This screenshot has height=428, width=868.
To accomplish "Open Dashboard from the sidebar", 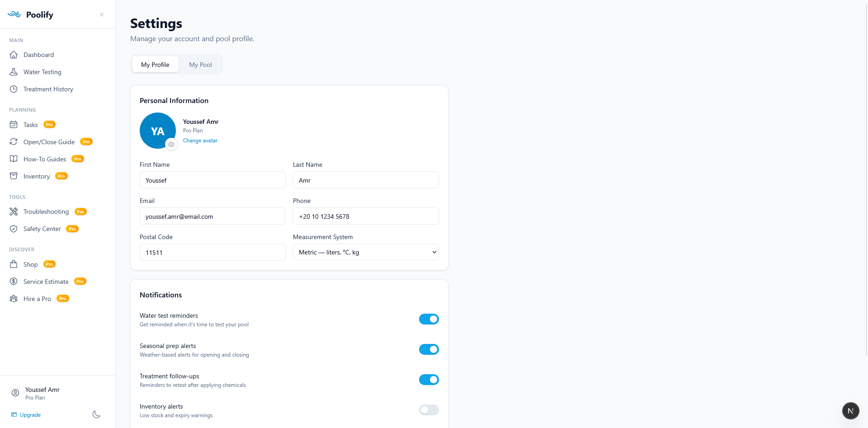I will tap(58, 55).
